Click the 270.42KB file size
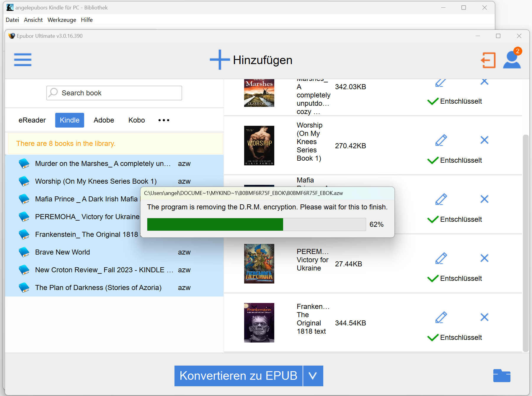Image resolution: width=532 pixels, height=396 pixels. (350, 146)
